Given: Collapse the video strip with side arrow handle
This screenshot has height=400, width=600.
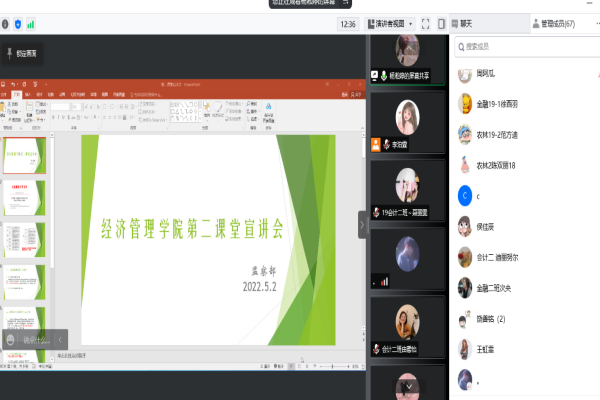Looking at the screenshot, I should (x=362, y=225).
